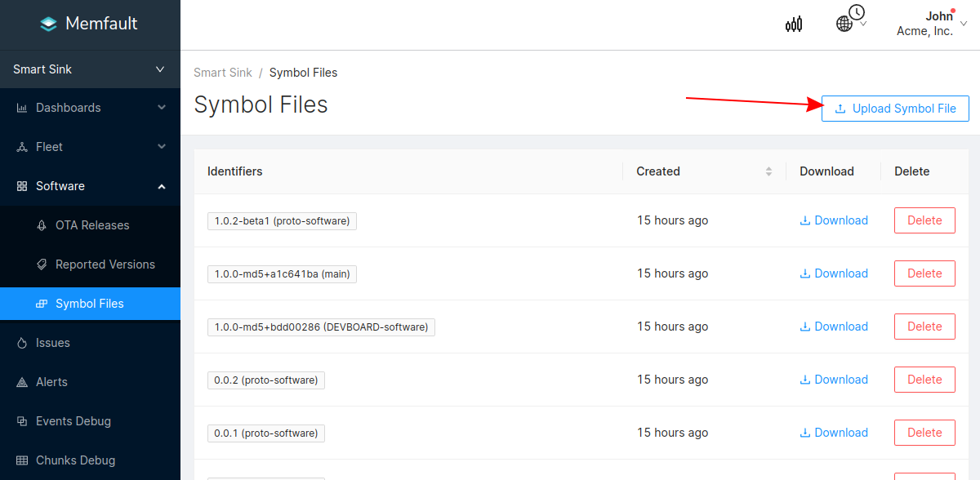Sort the table by Created column

coord(768,171)
